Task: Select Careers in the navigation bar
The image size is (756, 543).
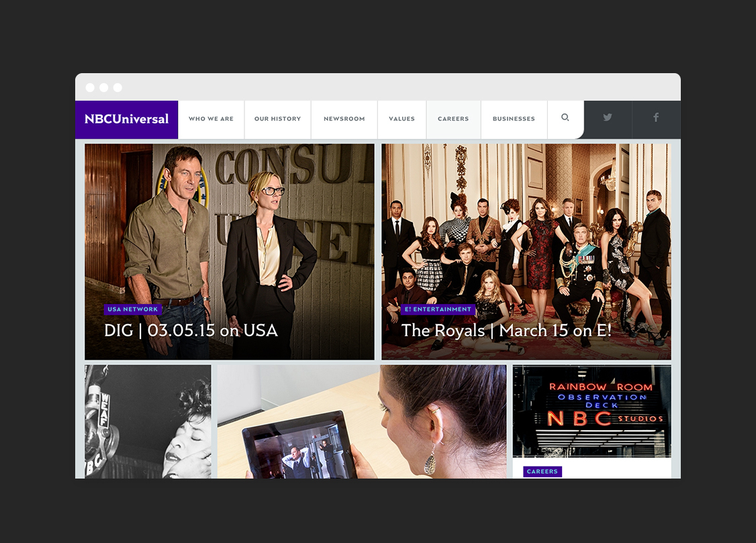Action: click(x=453, y=119)
